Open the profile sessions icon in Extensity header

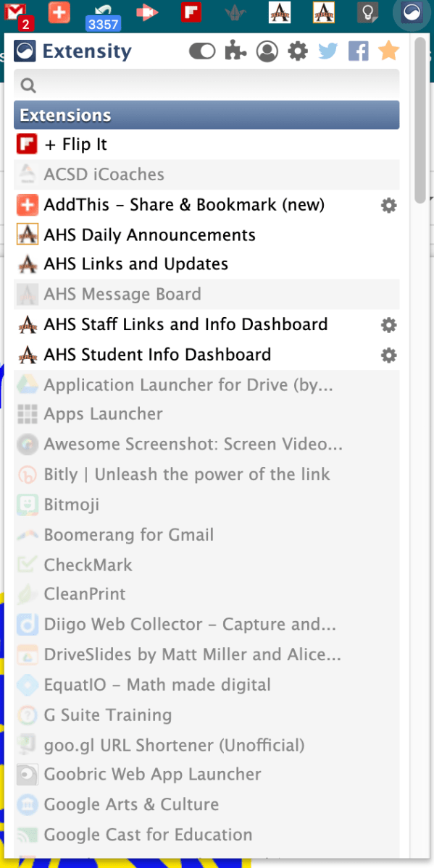(x=267, y=51)
